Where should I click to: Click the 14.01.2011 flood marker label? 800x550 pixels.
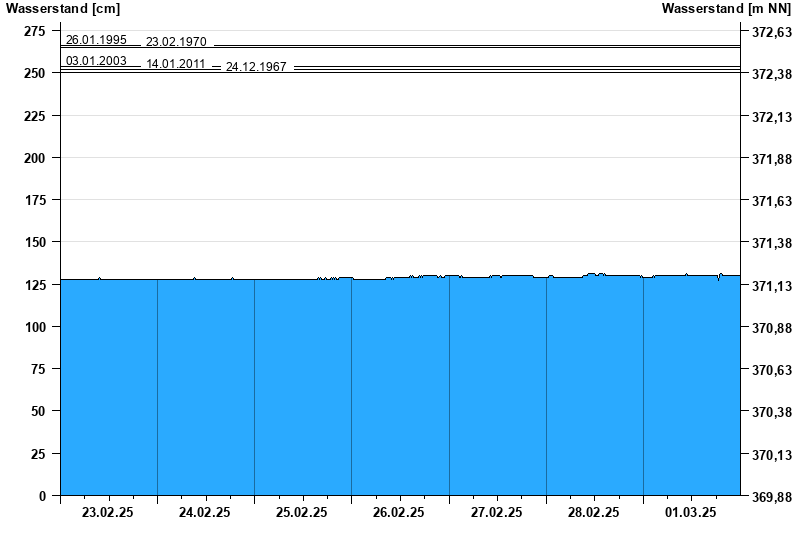click(x=176, y=64)
